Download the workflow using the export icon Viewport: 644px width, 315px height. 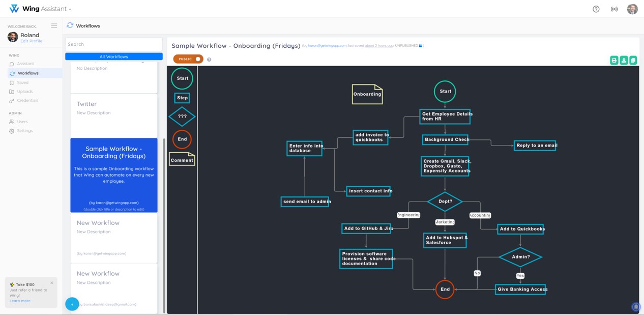click(x=623, y=60)
